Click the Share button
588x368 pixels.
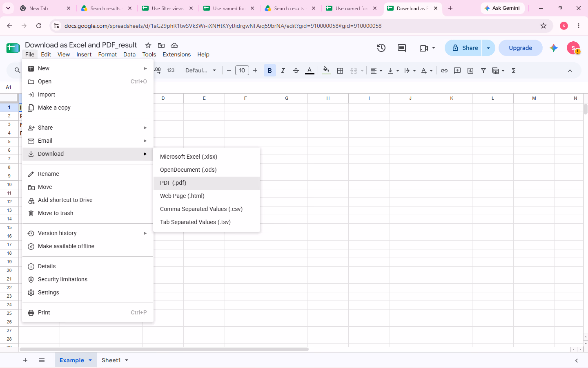tap(463, 48)
